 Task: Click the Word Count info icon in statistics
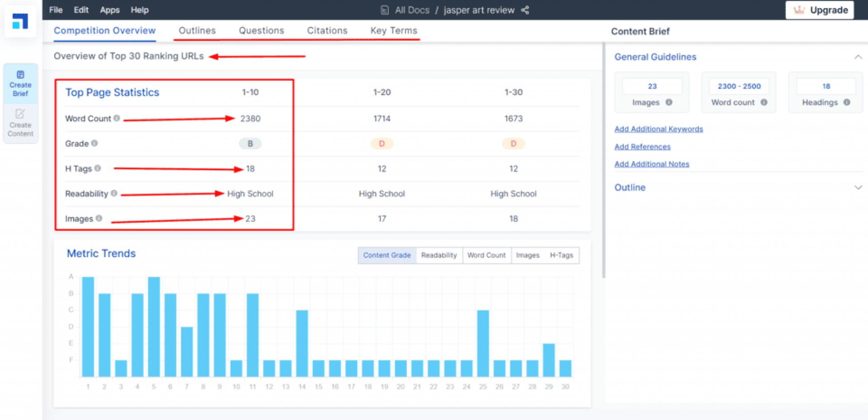(x=117, y=118)
